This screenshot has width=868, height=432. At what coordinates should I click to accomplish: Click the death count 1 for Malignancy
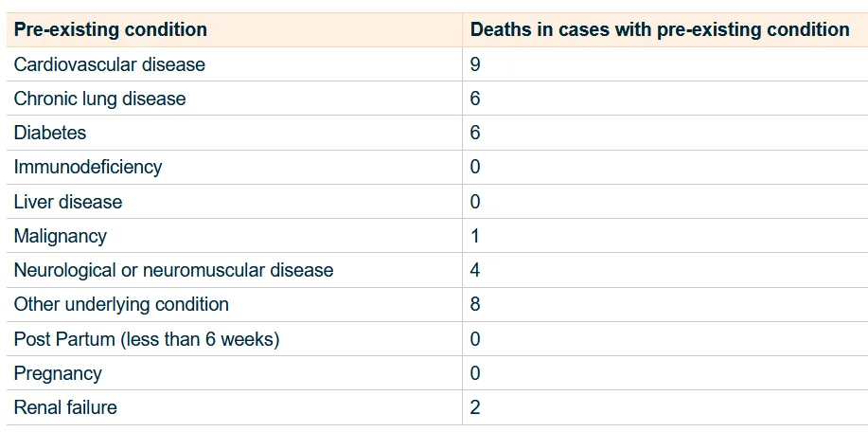tap(475, 236)
